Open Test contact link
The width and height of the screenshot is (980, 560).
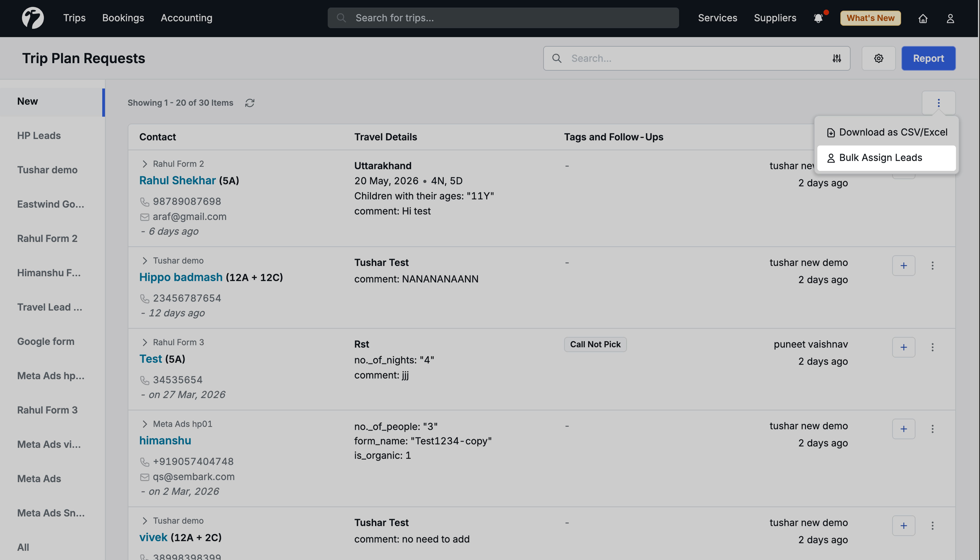pyautogui.click(x=150, y=359)
